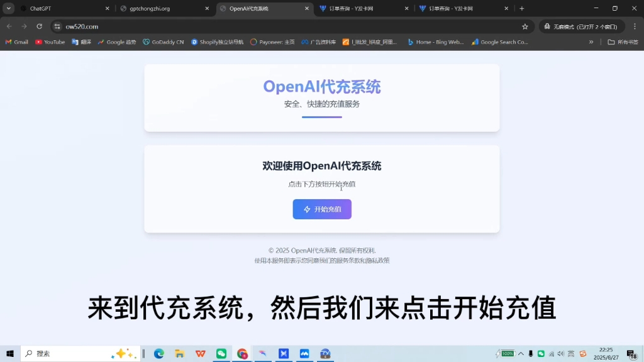Reload the ow520.com page

click(x=40, y=26)
